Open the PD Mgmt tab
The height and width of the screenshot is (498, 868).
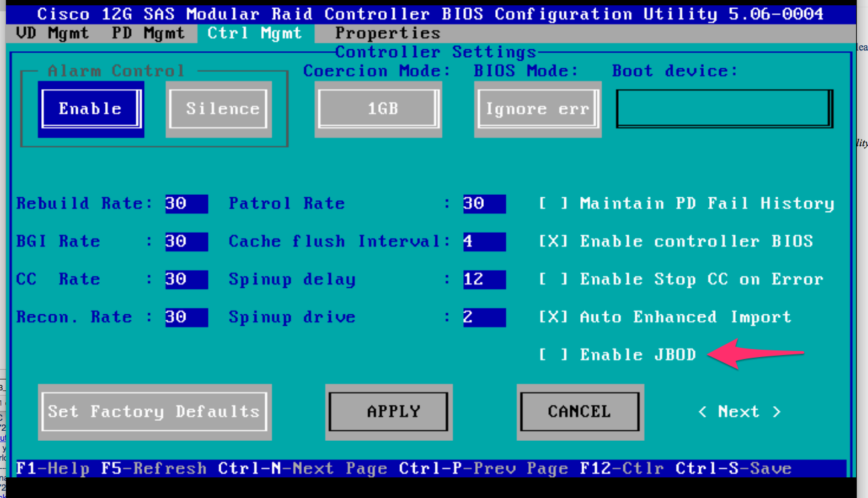(x=148, y=33)
